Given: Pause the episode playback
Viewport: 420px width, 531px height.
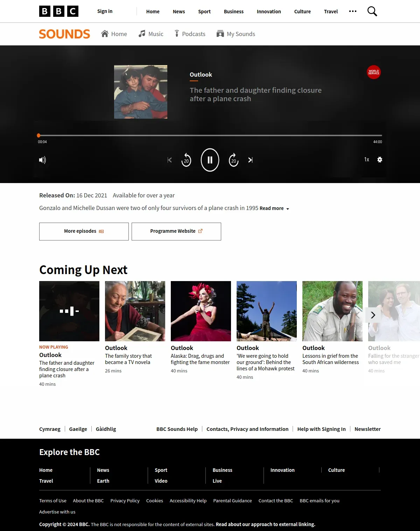Looking at the screenshot, I should click(210, 160).
